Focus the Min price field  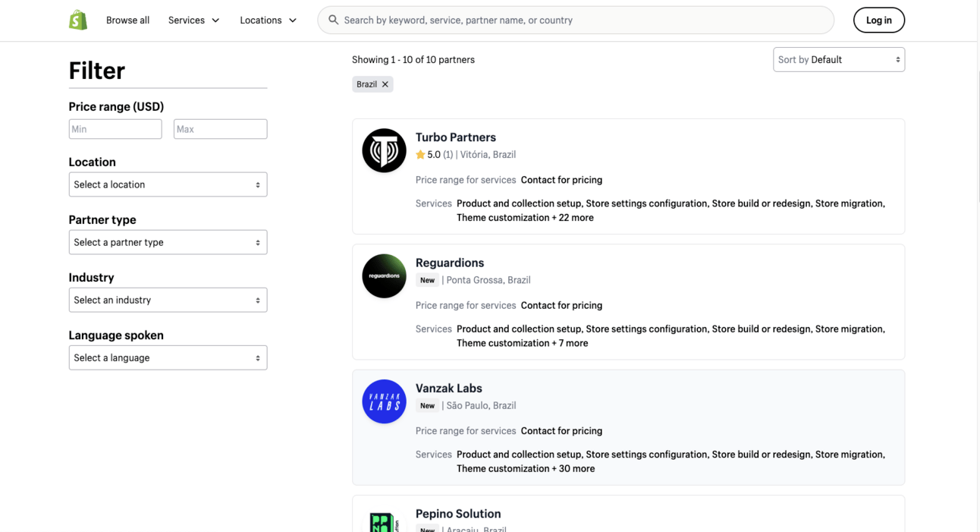(x=115, y=129)
